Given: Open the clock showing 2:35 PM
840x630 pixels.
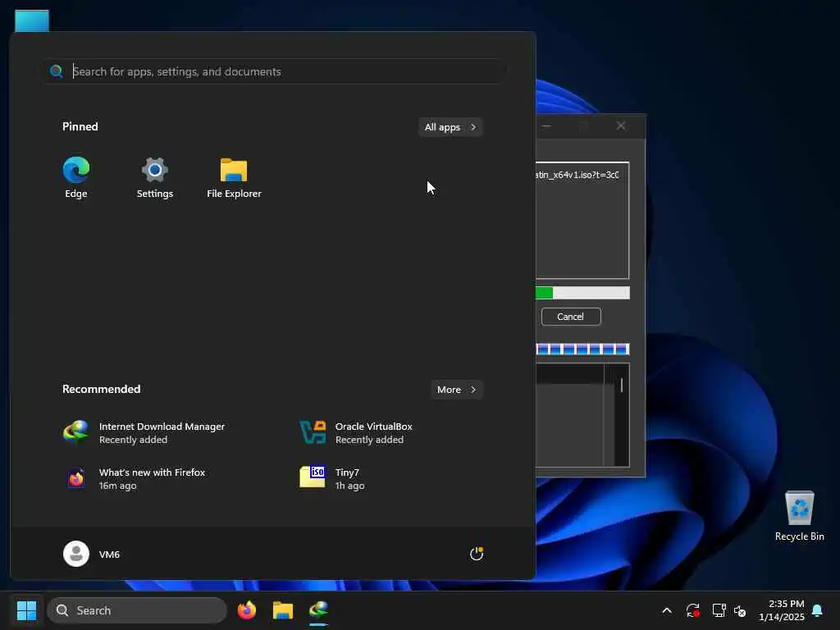Looking at the screenshot, I should click(x=782, y=610).
